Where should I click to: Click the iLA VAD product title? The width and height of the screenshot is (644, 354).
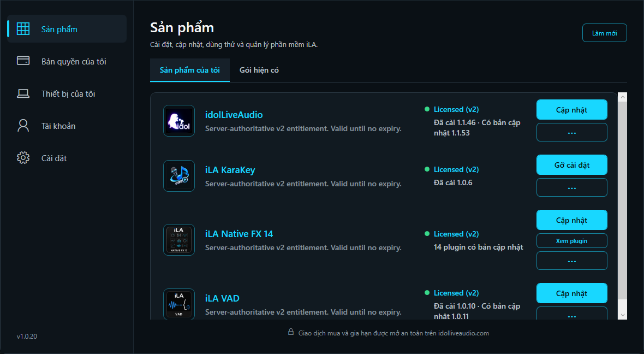222,298
